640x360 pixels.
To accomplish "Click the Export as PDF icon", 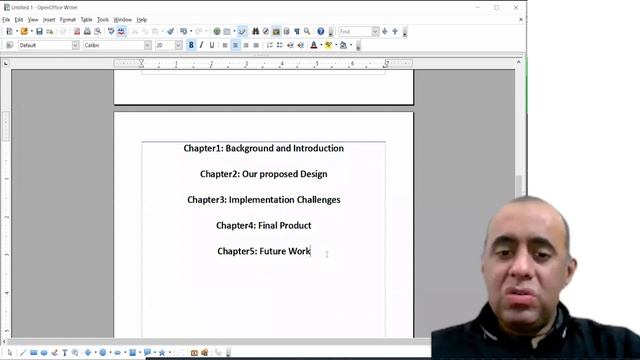I will pyautogui.click(x=77, y=31).
